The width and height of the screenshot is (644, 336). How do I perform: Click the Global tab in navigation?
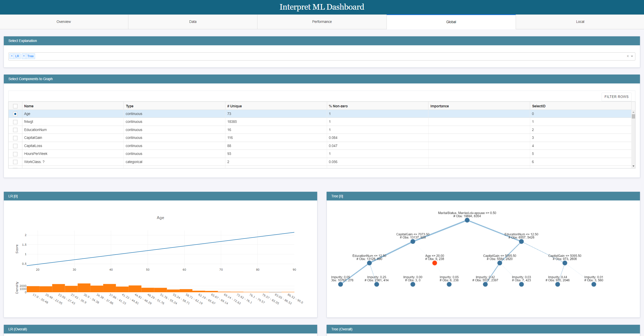[451, 21]
